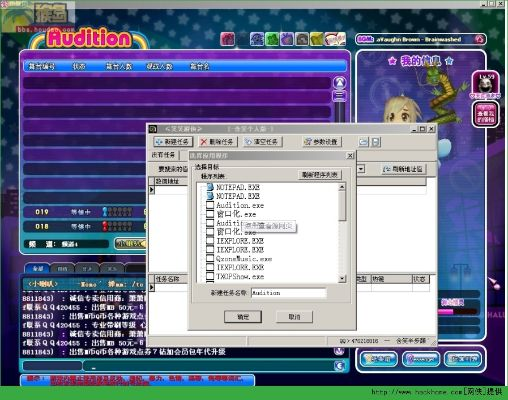The height and width of the screenshot is (400, 508).
Task: Click the pink square button under the avatar
Action: point(486,114)
